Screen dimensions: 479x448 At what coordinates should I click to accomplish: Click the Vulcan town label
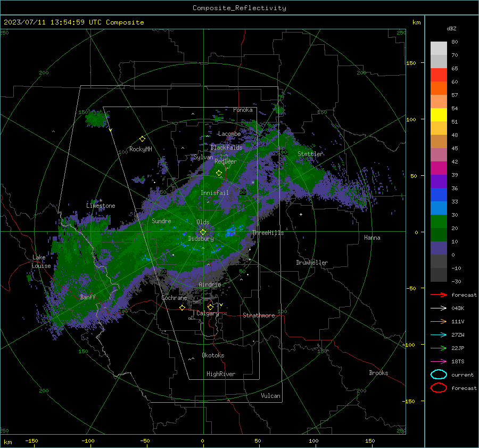[x=270, y=396]
